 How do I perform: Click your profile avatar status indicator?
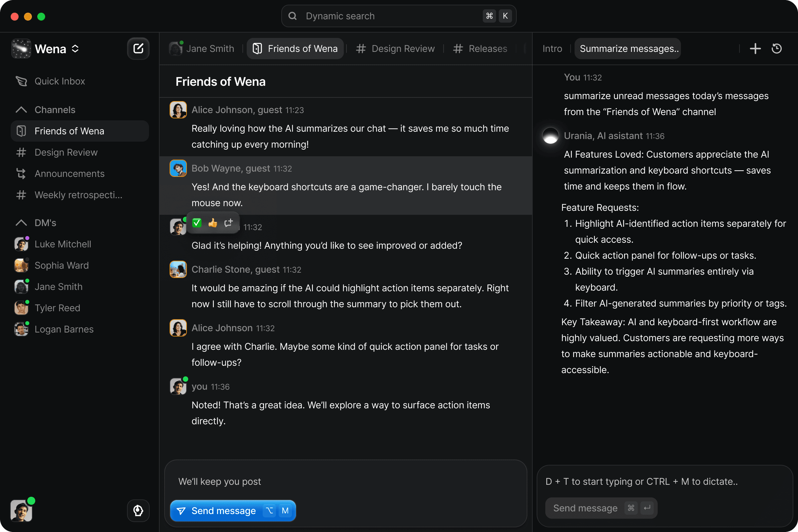coord(31,500)
